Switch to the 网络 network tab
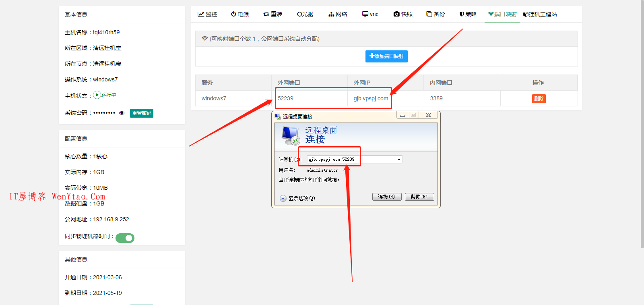The width and height of the screenshot is (644, 305). tap(338, 14)
